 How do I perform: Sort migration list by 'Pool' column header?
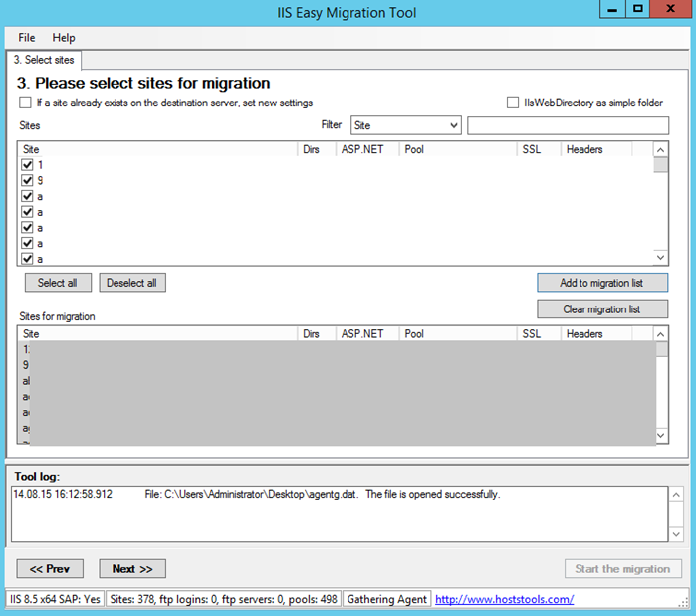(x=458, y=334)
